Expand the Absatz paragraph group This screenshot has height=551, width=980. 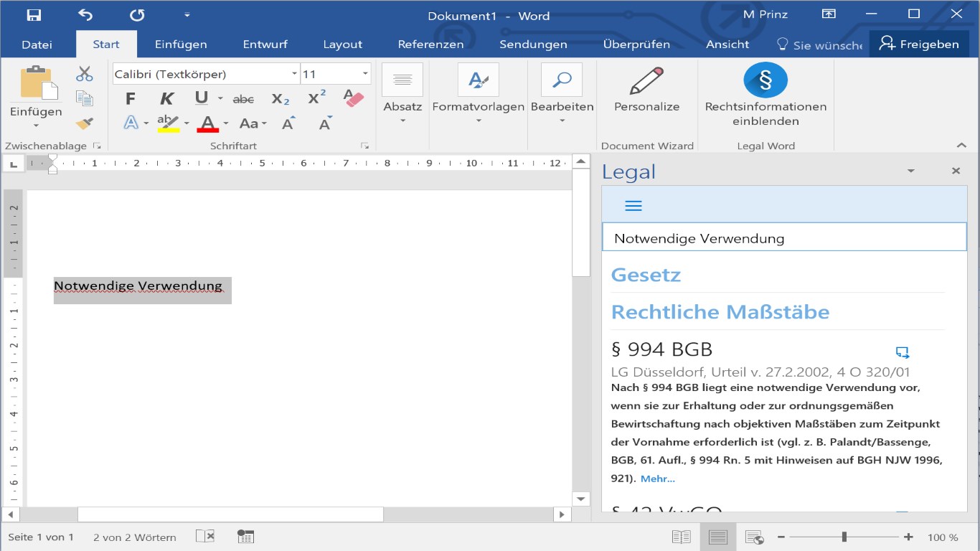point(402,93)
